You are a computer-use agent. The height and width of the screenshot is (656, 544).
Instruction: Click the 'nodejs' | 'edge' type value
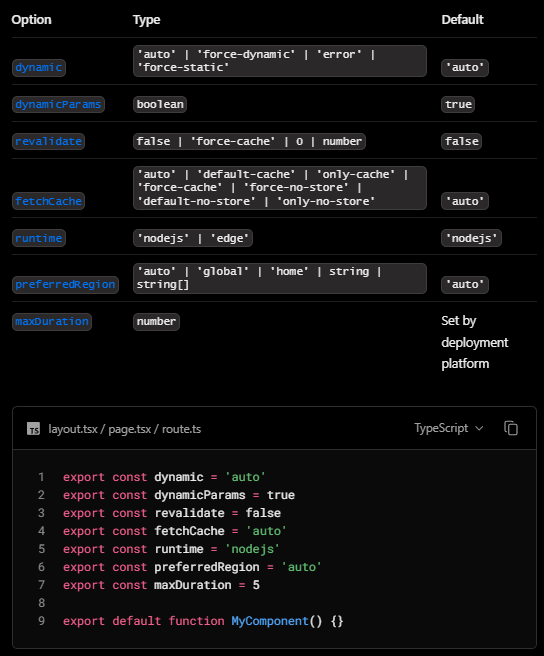coord(193,238)
